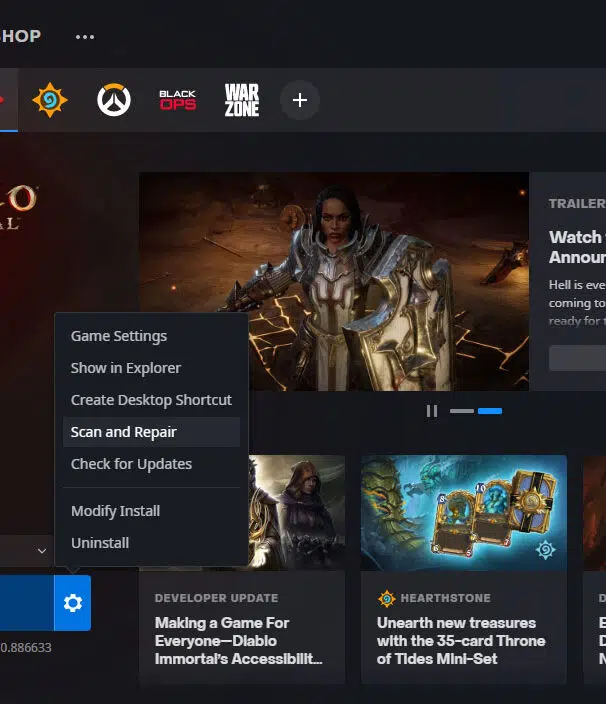Select the Overwatch game icon
This screenshot has width=606, height=704.
(x=114, y=100)
